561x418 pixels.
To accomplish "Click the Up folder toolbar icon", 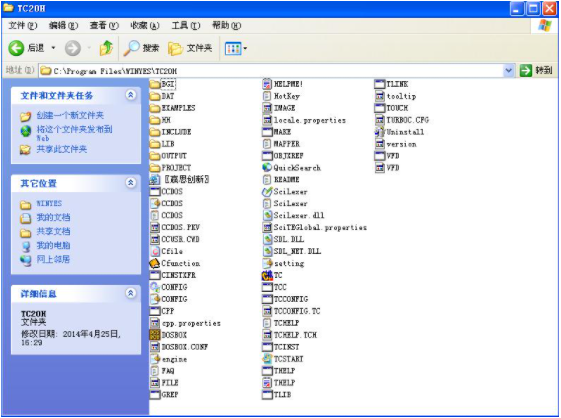I will [106, 48].
